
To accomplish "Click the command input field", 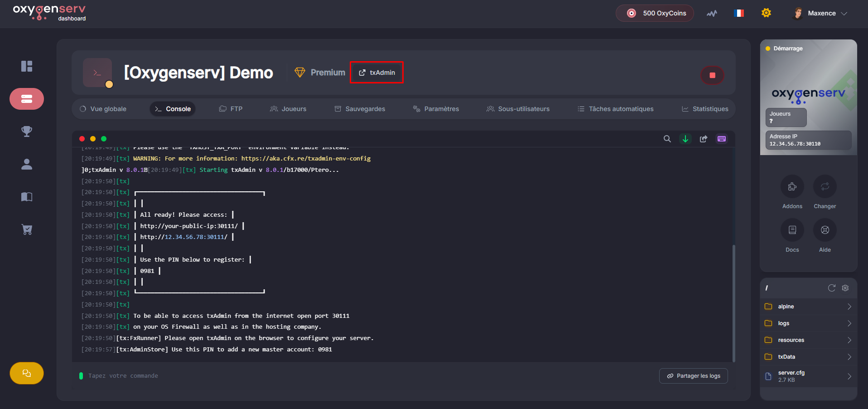I will click(x=317, y=376).
